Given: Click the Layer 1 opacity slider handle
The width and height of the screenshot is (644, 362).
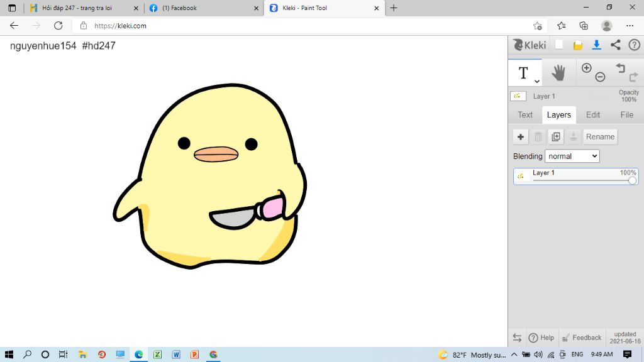Looking at the screenshot, I should tap(632, 180).
